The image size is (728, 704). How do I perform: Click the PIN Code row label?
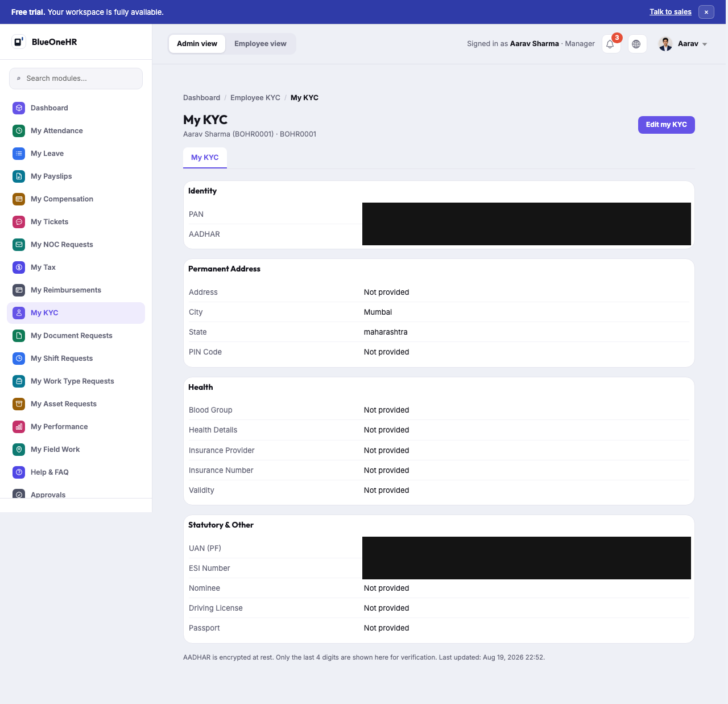tap(205, 352)
